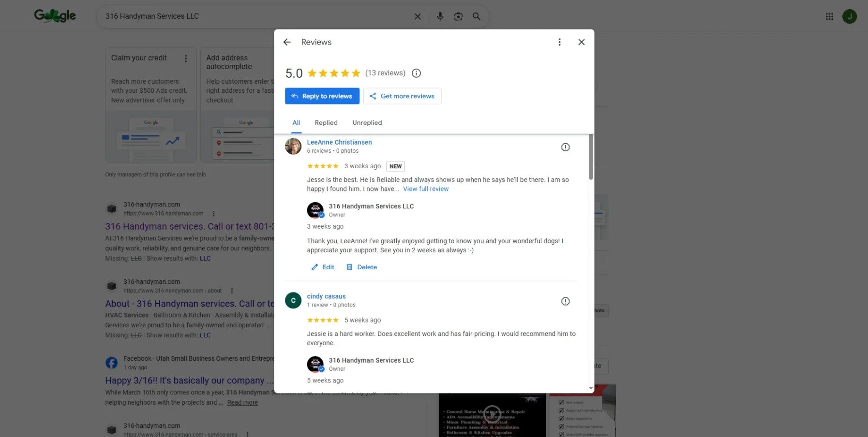Viewport: 868px width, 437px height.
Task: Expand View full review link
Action: coord(426,189)
